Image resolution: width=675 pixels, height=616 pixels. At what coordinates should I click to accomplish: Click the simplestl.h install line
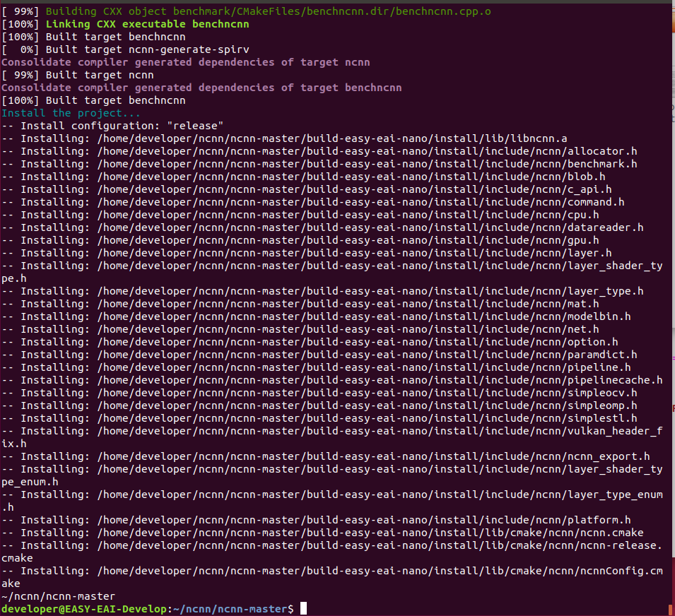click(319, 417)
